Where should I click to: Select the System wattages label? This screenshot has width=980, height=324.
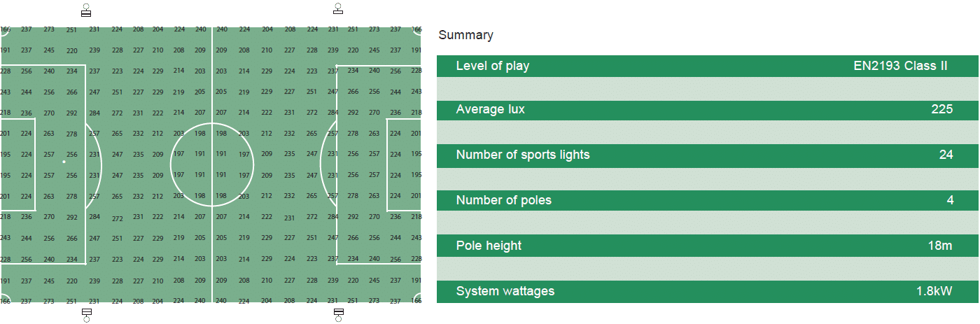(505, 292)
